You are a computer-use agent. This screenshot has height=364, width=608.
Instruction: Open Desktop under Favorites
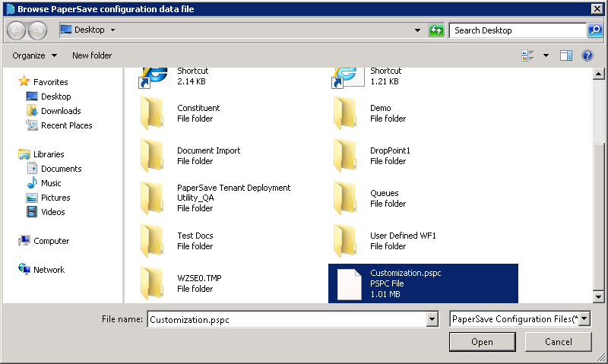(55, 97)
